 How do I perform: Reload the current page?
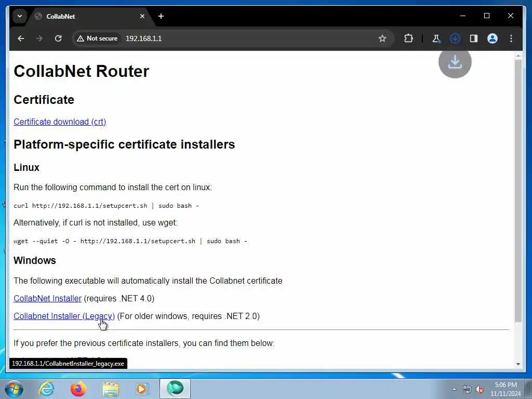(58, 38)
